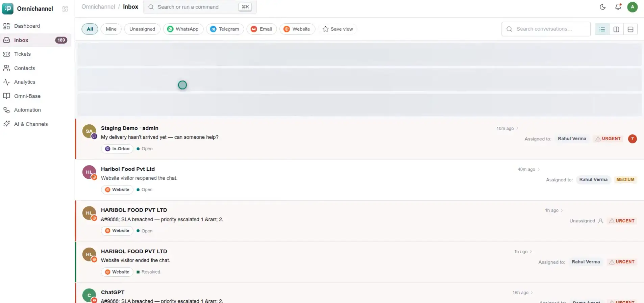
Task: Click the Omnichannel app logo
Action: pyautogui.click(x=7, y=8)
